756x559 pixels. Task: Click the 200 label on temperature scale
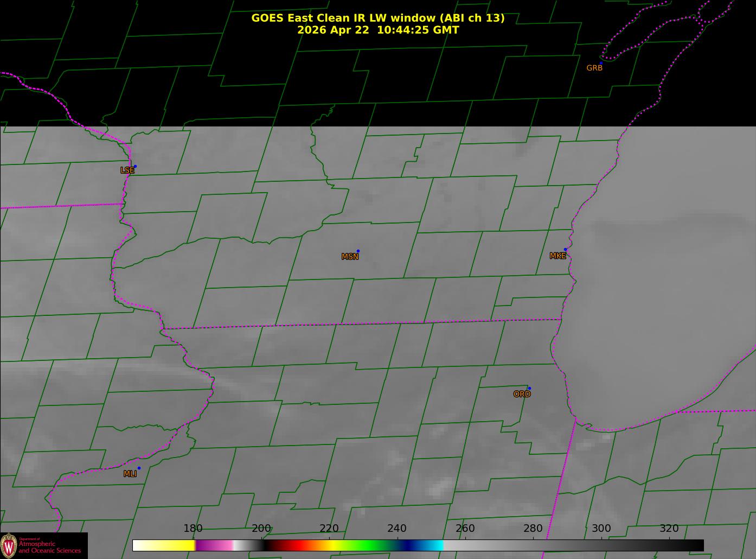pyautogui.click(x=261, y=528)
